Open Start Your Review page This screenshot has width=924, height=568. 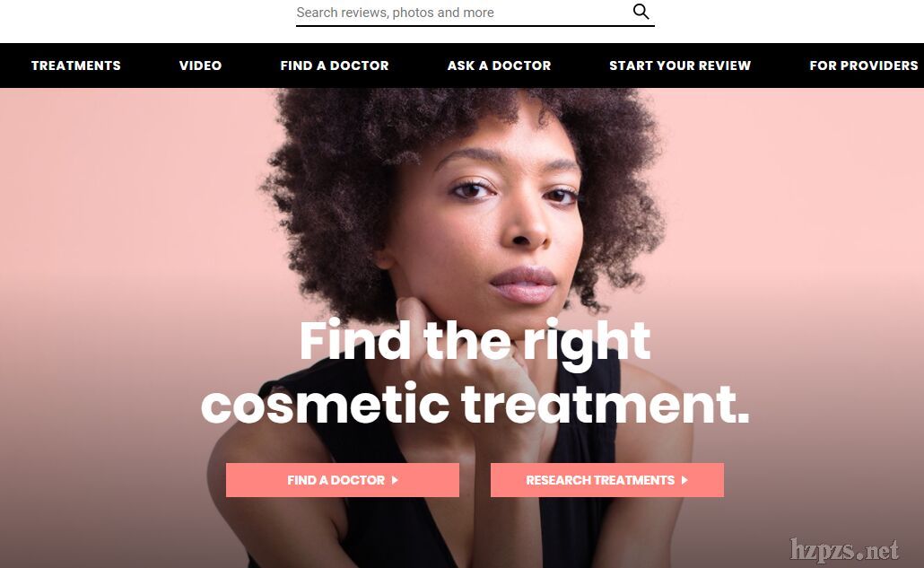pyautogui.click(x=680, y=66)
